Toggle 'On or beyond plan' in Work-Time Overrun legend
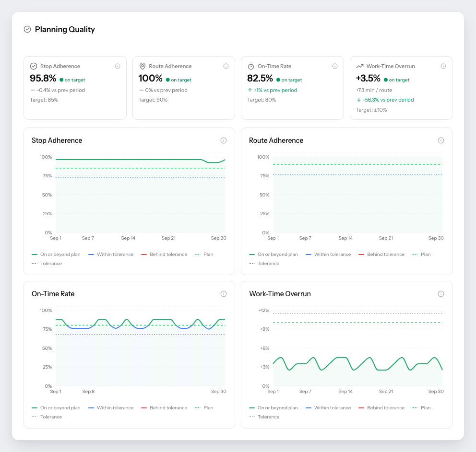Image resolution: width=476 pixels, height=452 pixels. pos(274,408)
